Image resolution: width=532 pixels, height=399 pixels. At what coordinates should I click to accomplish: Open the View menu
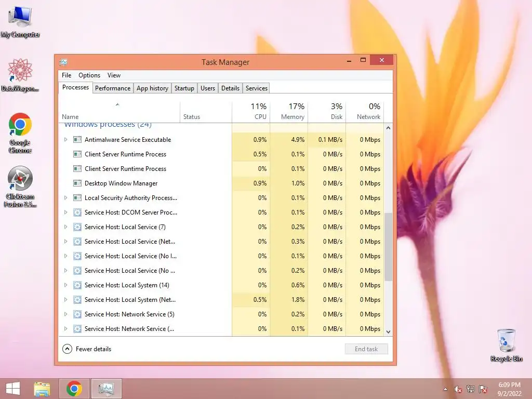click(114, 75)
